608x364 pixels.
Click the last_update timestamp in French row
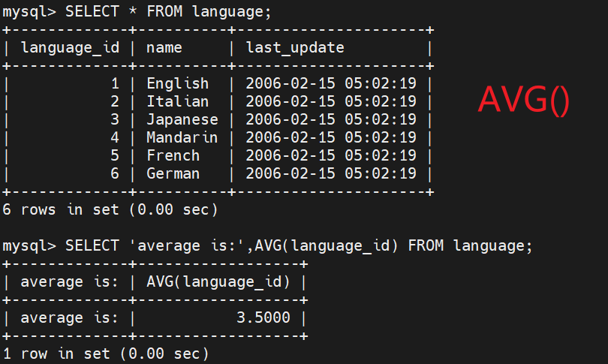coord(331,155)
